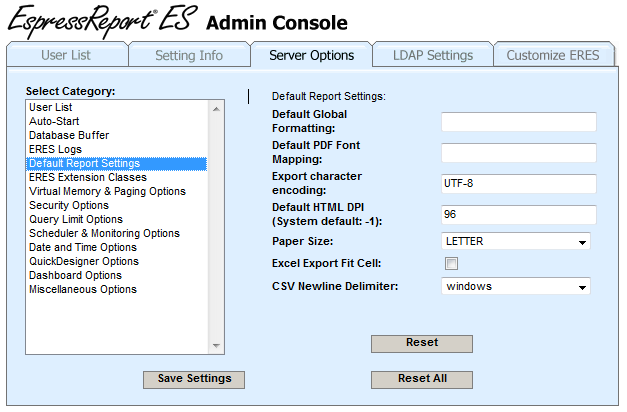Click the category list scroll up arrow
The height and width of the screenshot is (412, 627).
[216, 109]
